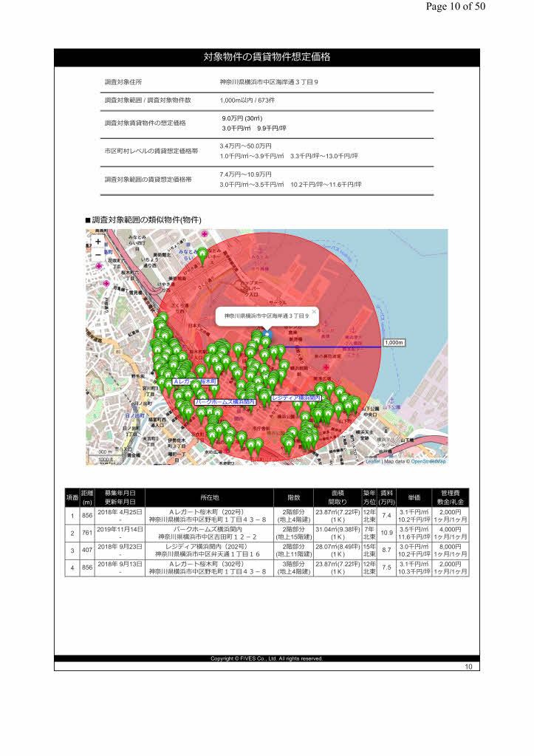534x756 pixels.
Task: Select the パークホームズ横浜関内 map label
Action: pyautogui.click(x=225, y=401)
